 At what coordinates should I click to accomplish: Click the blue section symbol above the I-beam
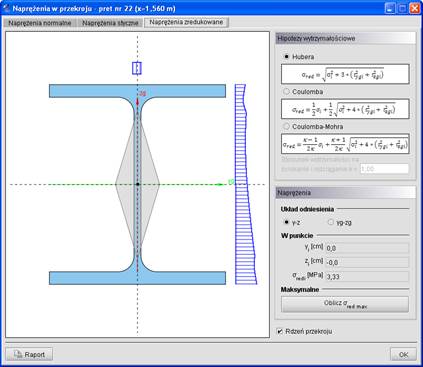pyautogui.click(x=137, y=68)
